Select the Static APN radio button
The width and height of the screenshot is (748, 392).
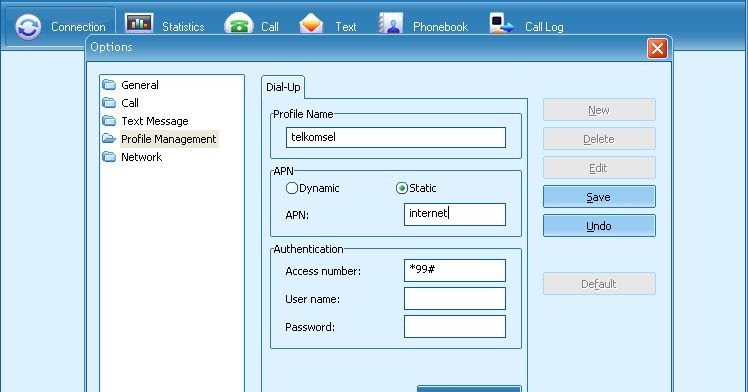402,188
